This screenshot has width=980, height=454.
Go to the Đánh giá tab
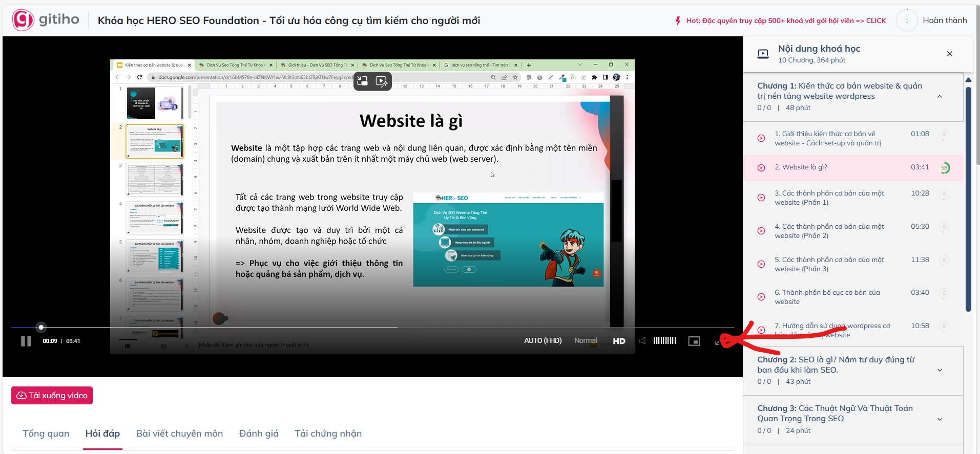(x=259, y=434)
